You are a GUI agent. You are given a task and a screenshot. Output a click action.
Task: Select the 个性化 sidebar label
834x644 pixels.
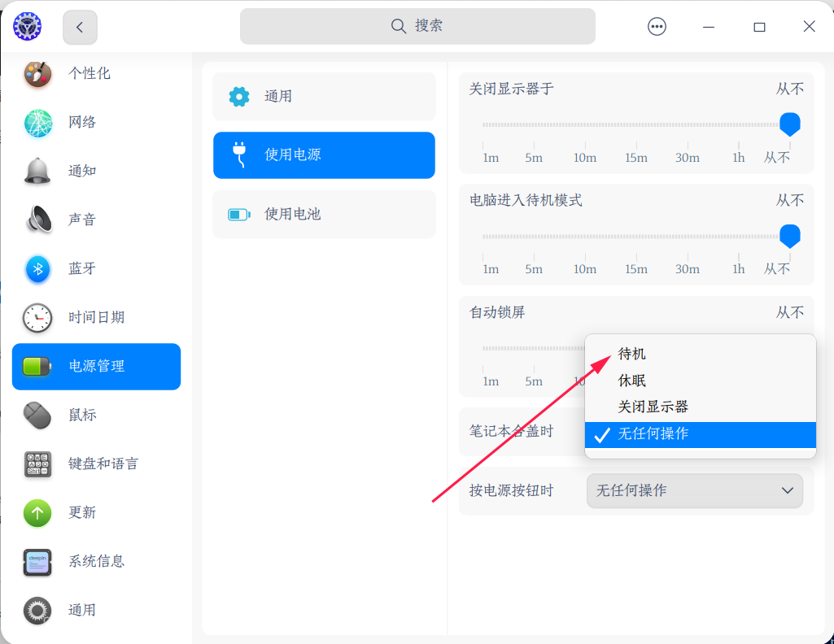point(90,73)
